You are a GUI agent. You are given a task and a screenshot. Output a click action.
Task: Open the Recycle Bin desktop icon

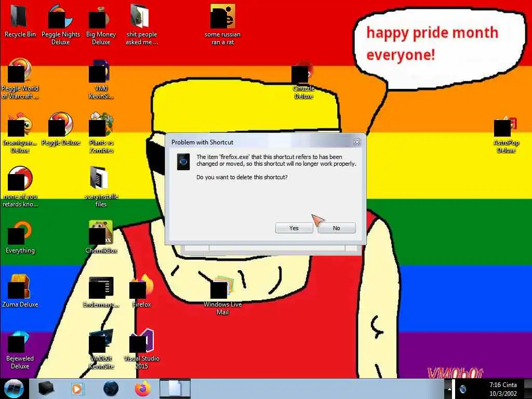[x=20, y=22]
